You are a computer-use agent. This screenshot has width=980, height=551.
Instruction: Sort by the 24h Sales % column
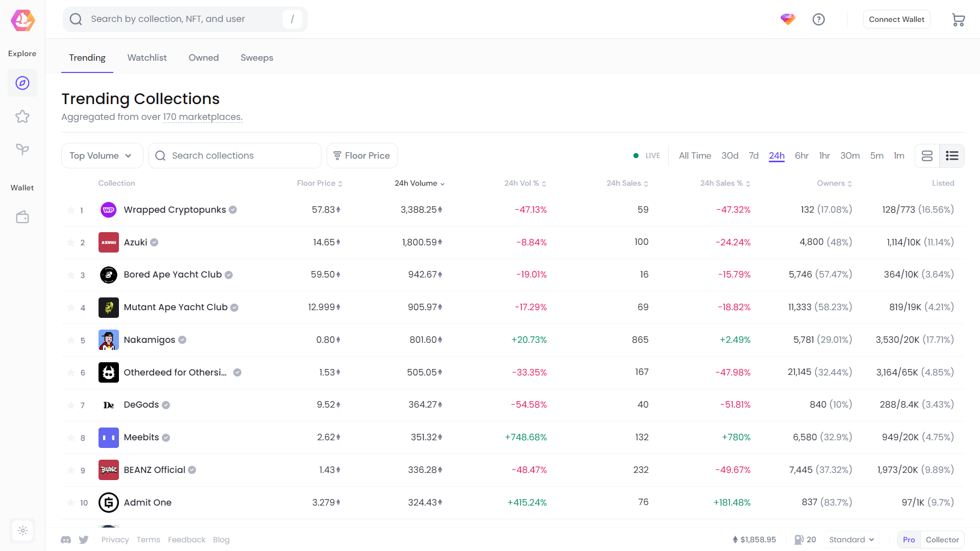[x=725, y=183]
